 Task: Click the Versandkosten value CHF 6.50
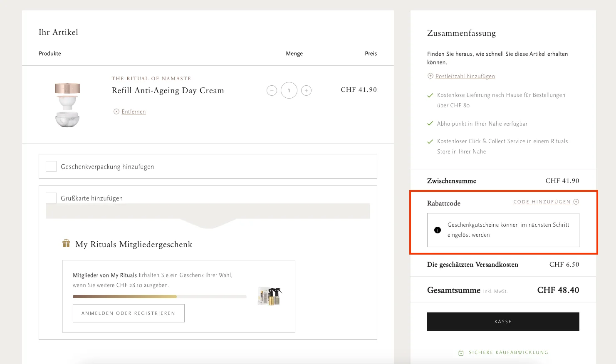point(564,265)
